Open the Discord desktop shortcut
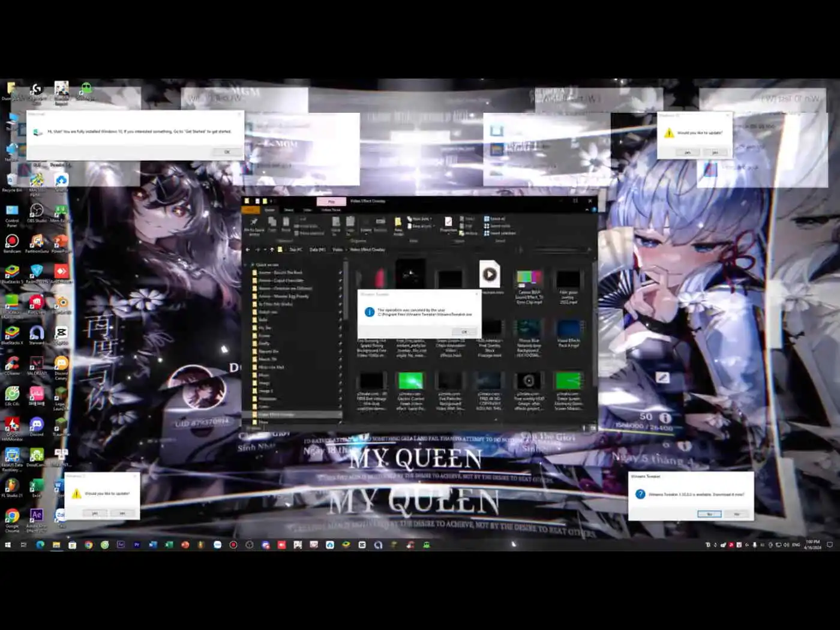 [37, 427]
